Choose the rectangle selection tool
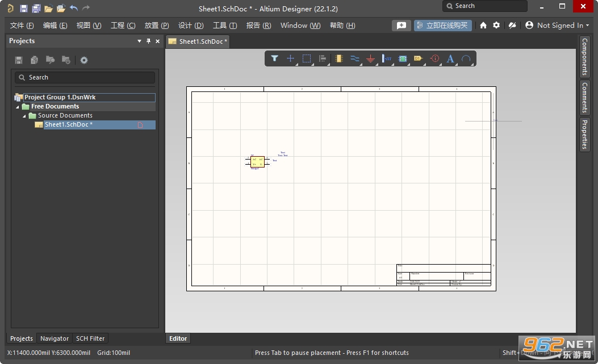 click(307, 58)
